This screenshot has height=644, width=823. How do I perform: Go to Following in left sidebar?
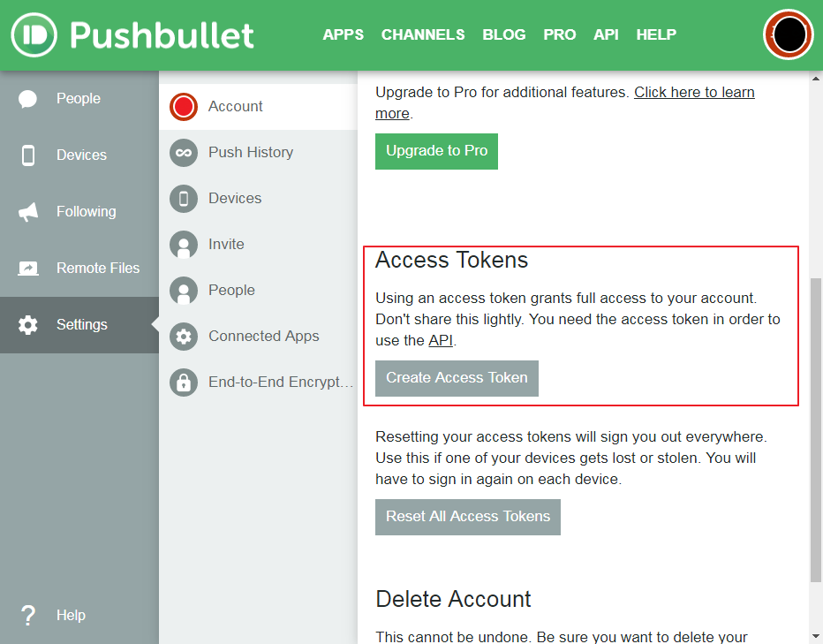[x=79, y=212]
